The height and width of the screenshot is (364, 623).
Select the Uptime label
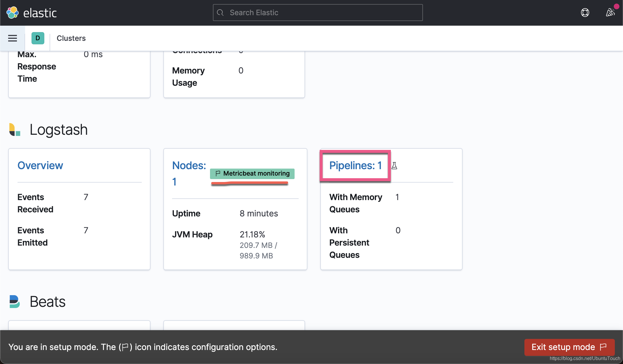tap(186, 213)
